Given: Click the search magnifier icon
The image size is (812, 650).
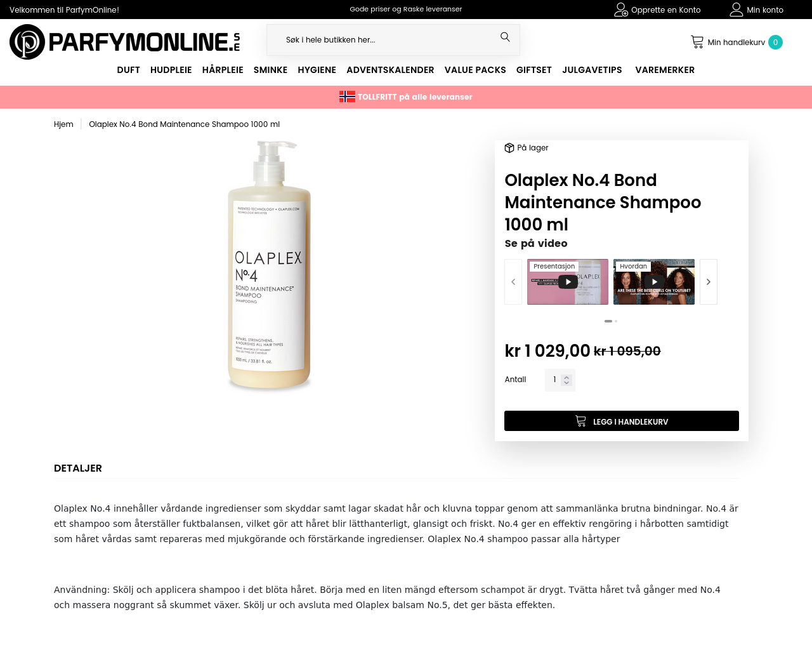Looking at the screenshot, I should coord(505,37).
